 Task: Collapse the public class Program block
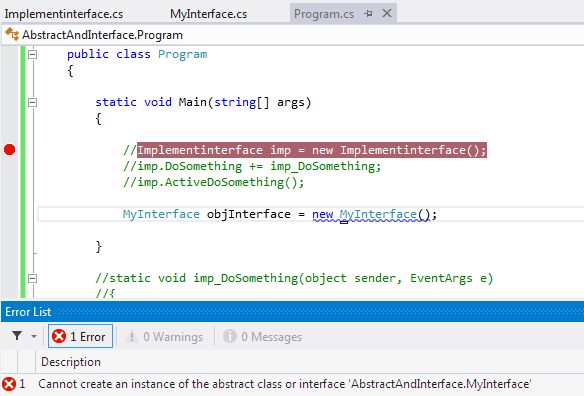tap(33, 54)
